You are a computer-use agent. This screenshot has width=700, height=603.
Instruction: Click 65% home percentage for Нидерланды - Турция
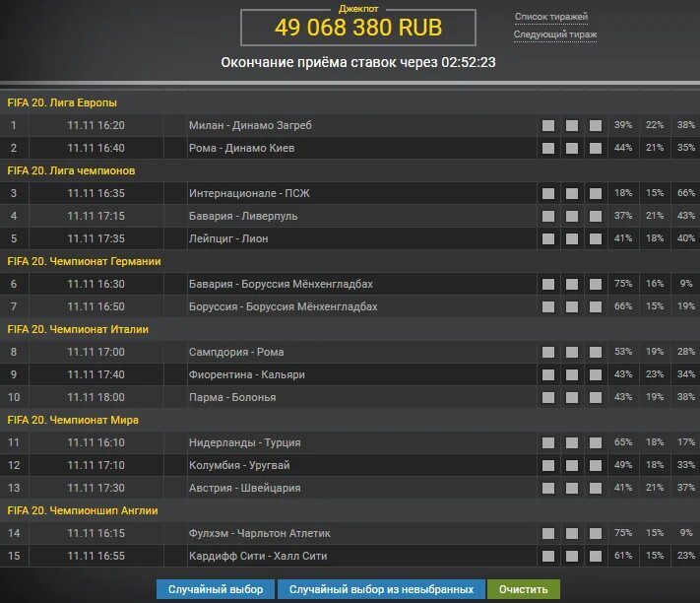(x=623, y=442)
